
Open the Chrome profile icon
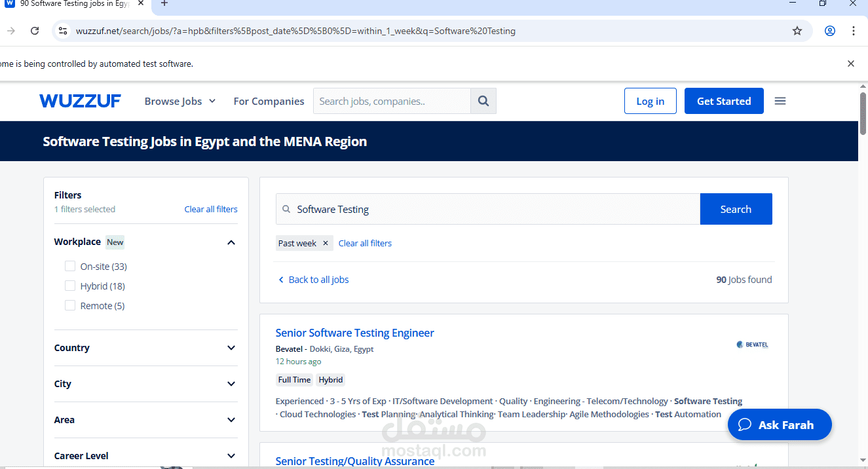click(x=830, y=31)
